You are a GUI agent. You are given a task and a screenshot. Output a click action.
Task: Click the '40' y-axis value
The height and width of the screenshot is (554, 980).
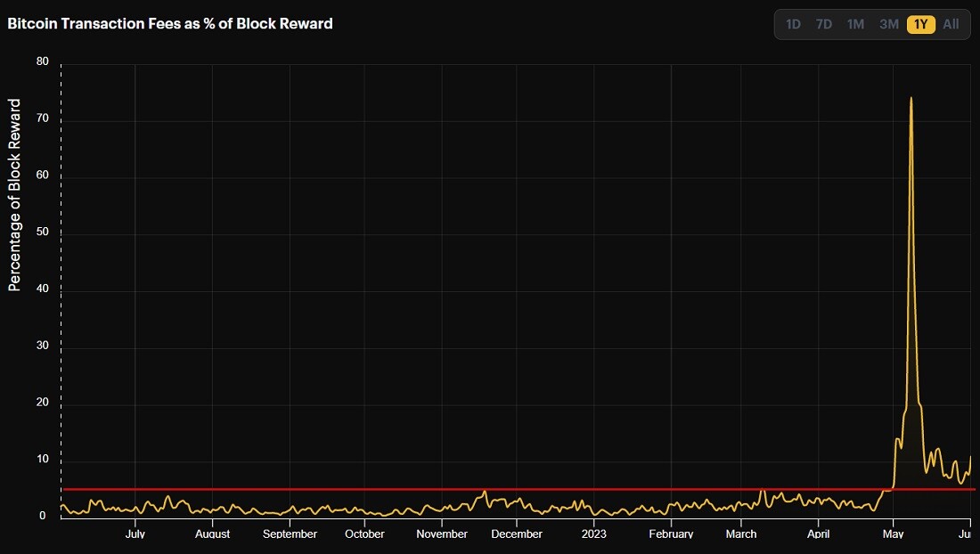(43, 289)
